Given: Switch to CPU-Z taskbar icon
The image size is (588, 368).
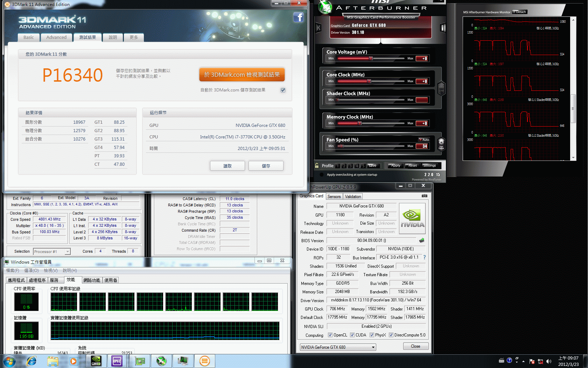Looking at the screenshot, I should tap(117, 361).
